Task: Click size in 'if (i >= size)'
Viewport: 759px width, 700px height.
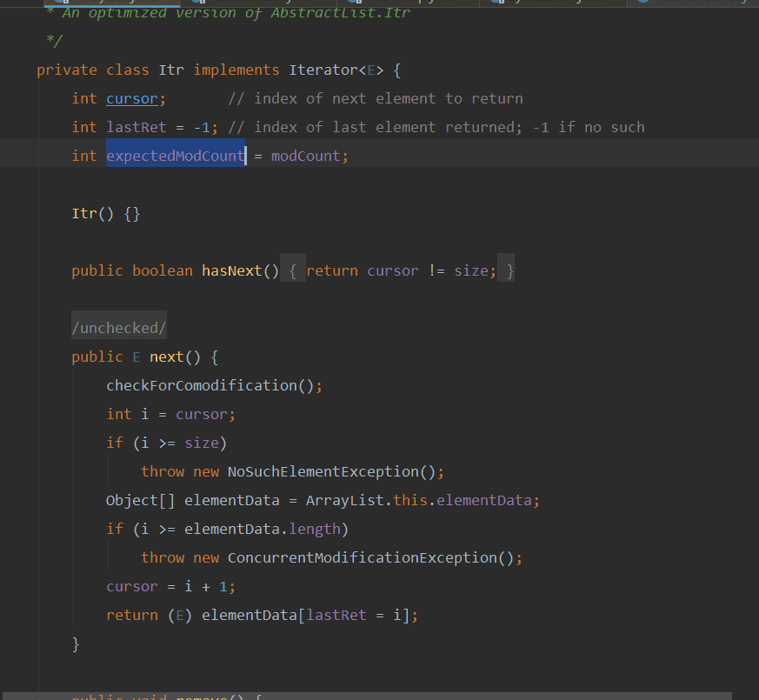Action: [202, 443]
